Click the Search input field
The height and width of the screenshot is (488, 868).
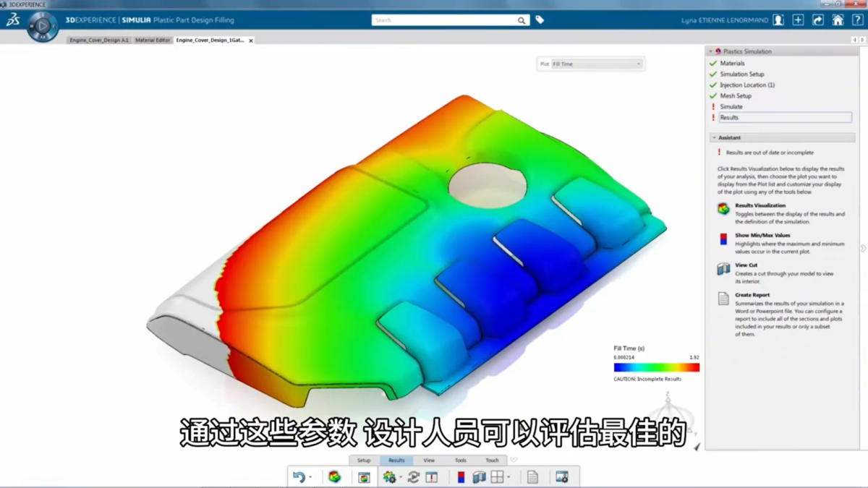444,20
